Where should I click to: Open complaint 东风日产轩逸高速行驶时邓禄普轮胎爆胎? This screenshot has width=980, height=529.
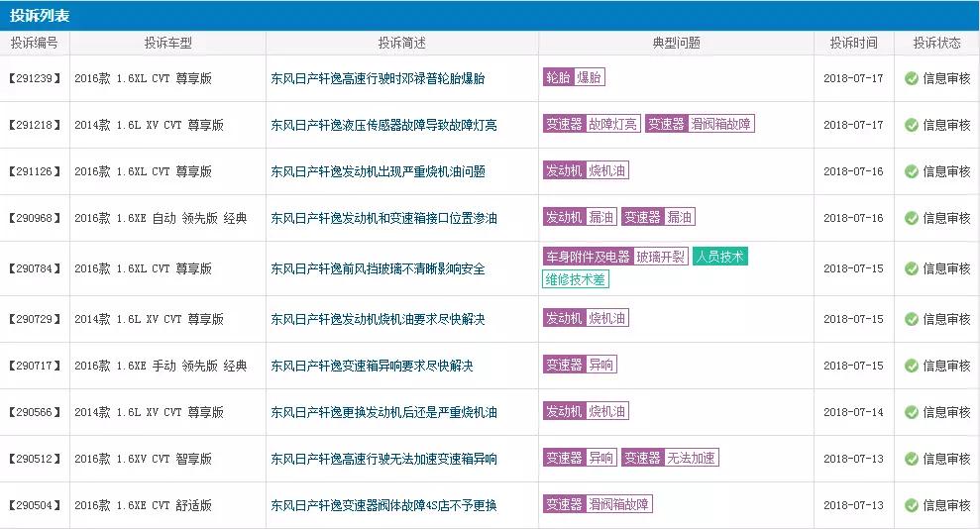coord(378,78)
